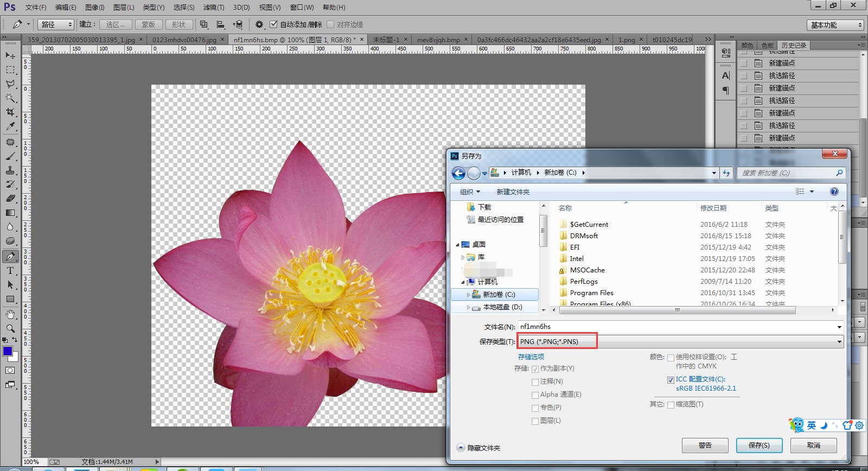The image size is (868, 471).
Task: Open the 基本功能 workspace dropdown
Action: (835, 25)
